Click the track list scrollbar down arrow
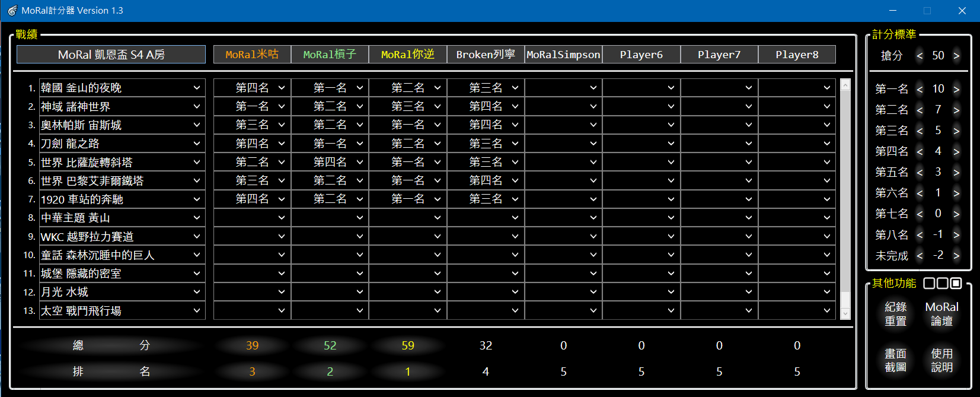 [845, 313]
